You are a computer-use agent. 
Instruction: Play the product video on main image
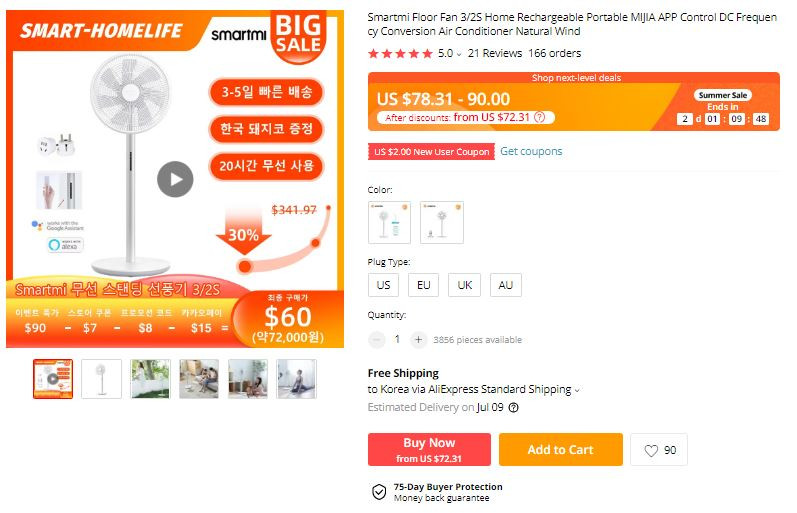point(175,179)
